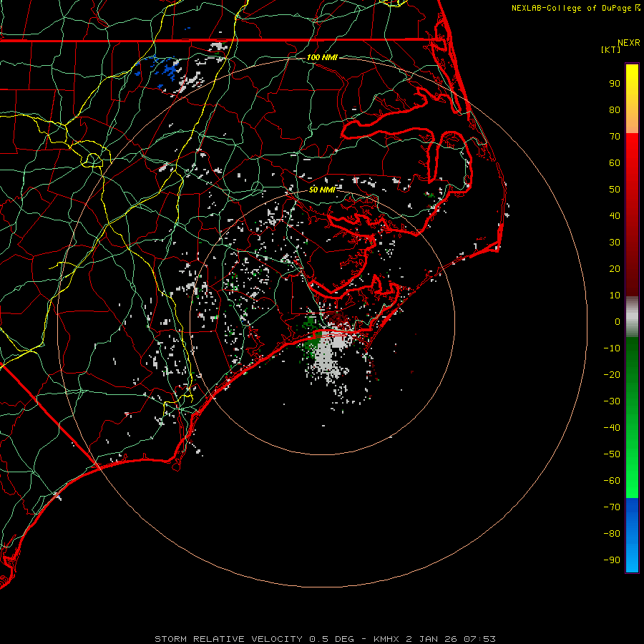Viewport: 644px width, 644px height.
Task: Click the -90 scale value
Action: click(x=612, y=560)
